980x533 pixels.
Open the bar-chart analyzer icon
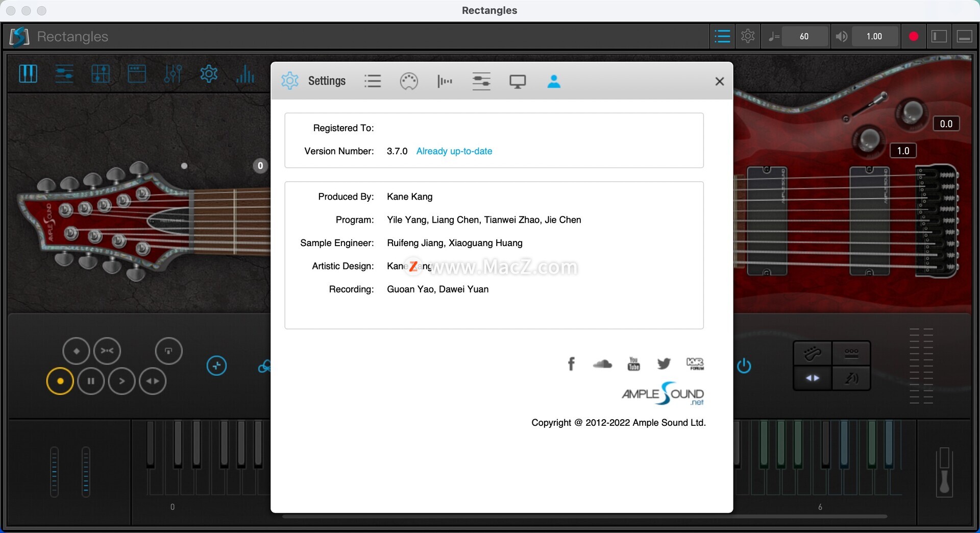(x=245, y=74)
